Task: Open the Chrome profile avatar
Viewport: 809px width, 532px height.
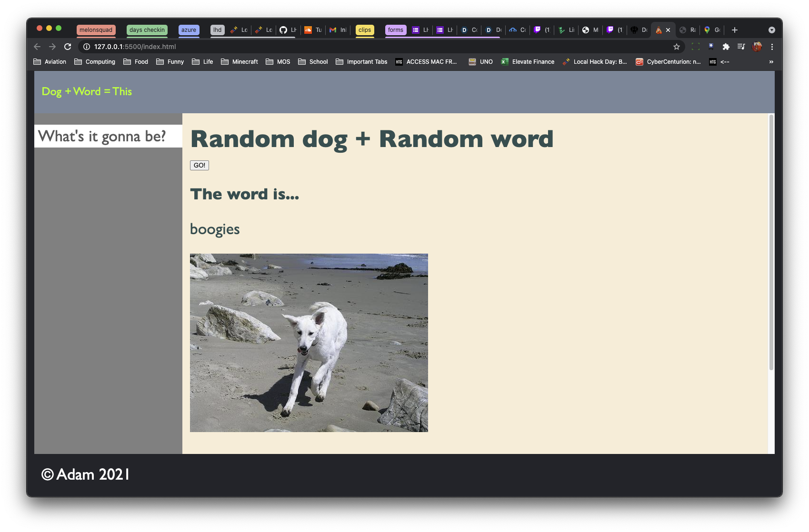Action: 757,47
